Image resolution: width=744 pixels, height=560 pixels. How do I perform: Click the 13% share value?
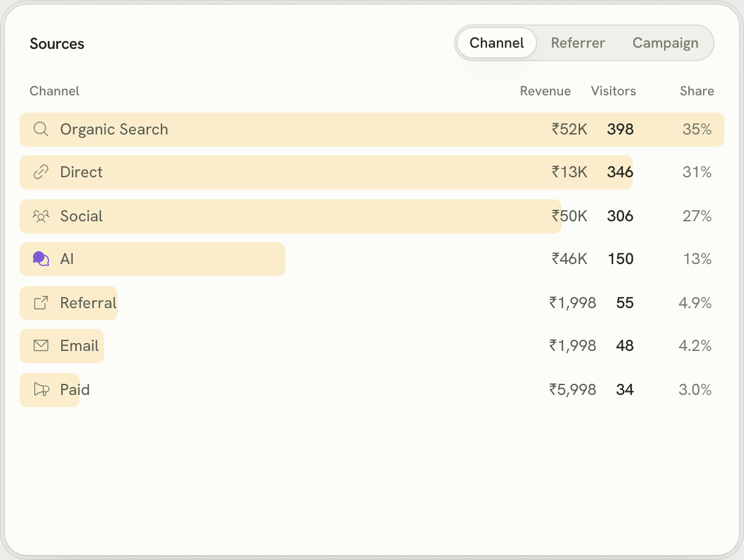click(x=697, y=259)
